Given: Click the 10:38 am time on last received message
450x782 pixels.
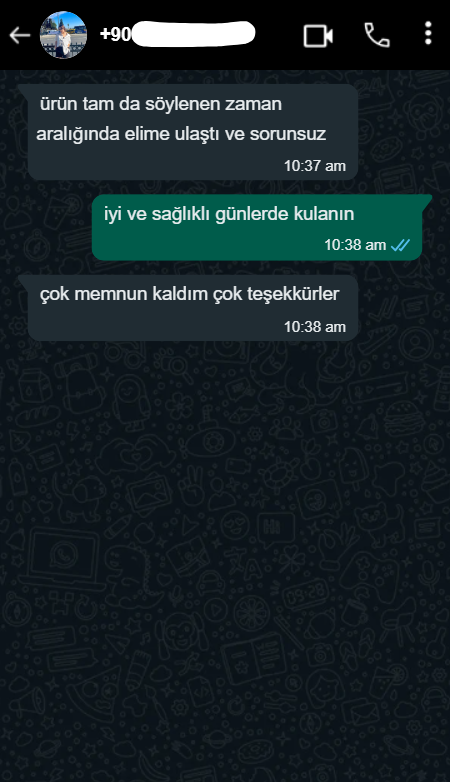Looking at the screenshot, I should click(x=315, y=327).
